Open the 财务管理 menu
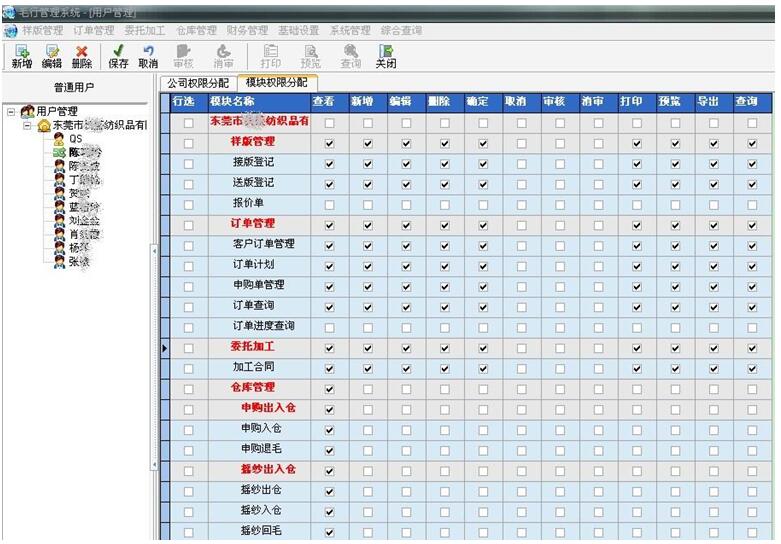781x544 pixels. tap(247, 30)
